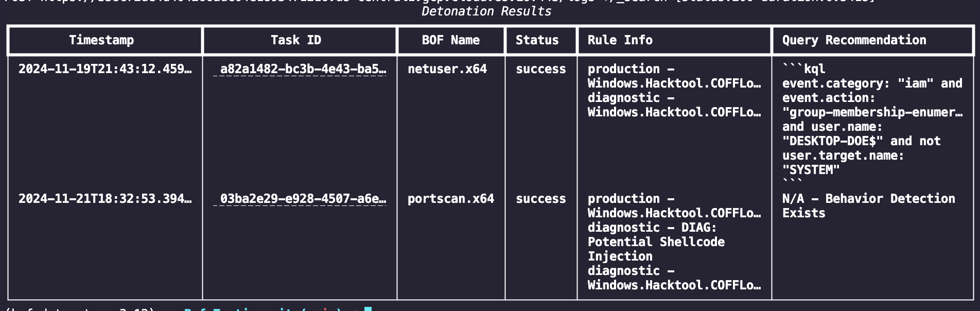Select the portscan.x64 BOF name

pos(450,199)
